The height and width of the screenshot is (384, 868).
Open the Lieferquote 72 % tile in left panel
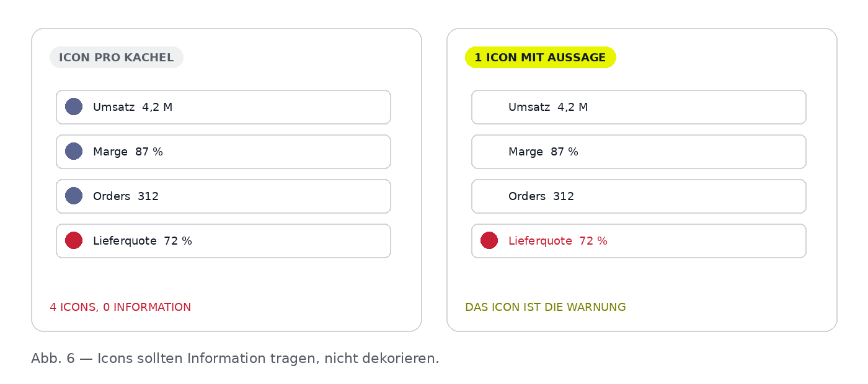(223, 241)
